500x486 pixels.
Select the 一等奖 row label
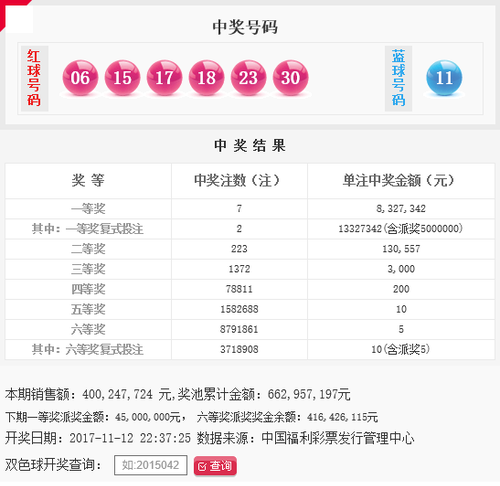click(88, 209)
